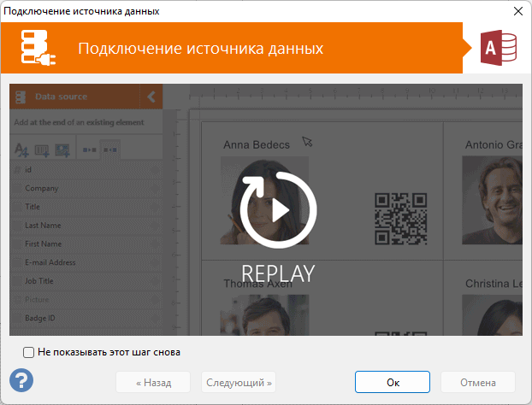The image size is (532, 405).
Task: Click the REPLAY play button on video
Action: [x=278, y=210]
